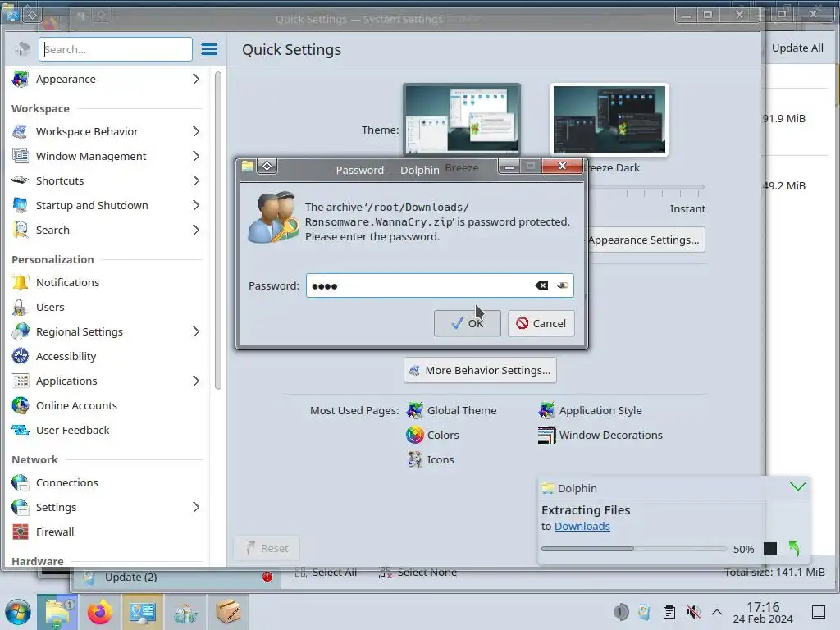Click the Online Accounts icon
This screenshot has height=630, width=840.
[x=21, y=405]
